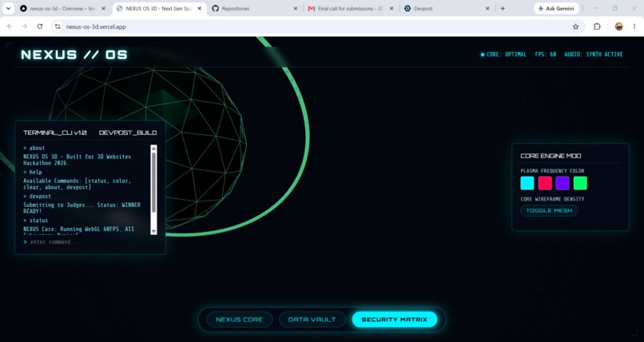This screenshot has width=644, height=342.
Task: Click the terminal scrollbar thumb
Action: 153,183
